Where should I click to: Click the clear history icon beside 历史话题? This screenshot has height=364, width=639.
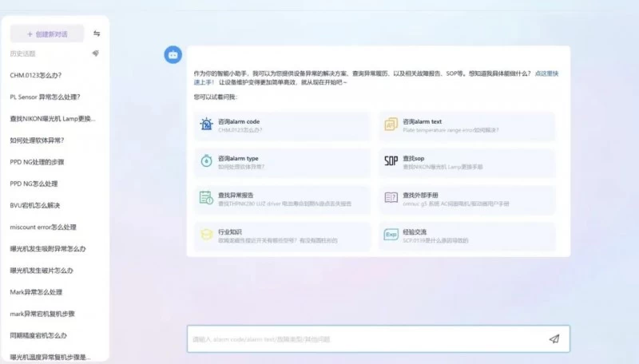pos(96,53)
